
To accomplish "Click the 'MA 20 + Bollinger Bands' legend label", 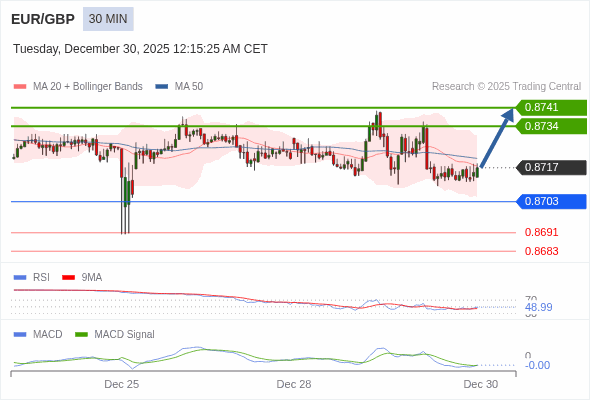I will (88, 87).
